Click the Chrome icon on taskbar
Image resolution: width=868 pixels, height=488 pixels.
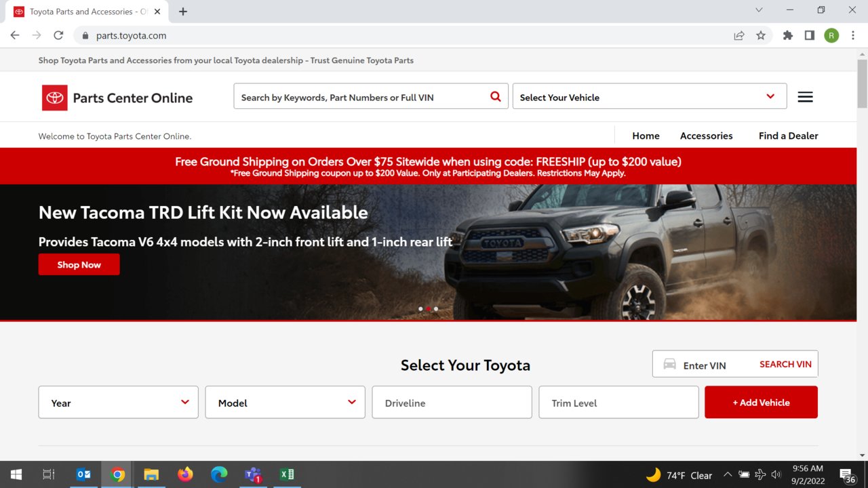click(x=117, y=474)
